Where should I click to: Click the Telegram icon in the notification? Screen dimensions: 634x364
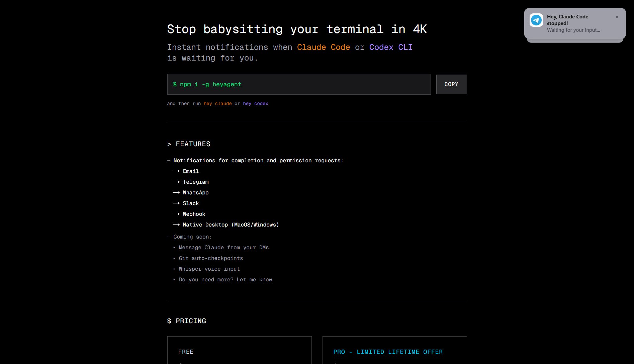coord(536,20)
